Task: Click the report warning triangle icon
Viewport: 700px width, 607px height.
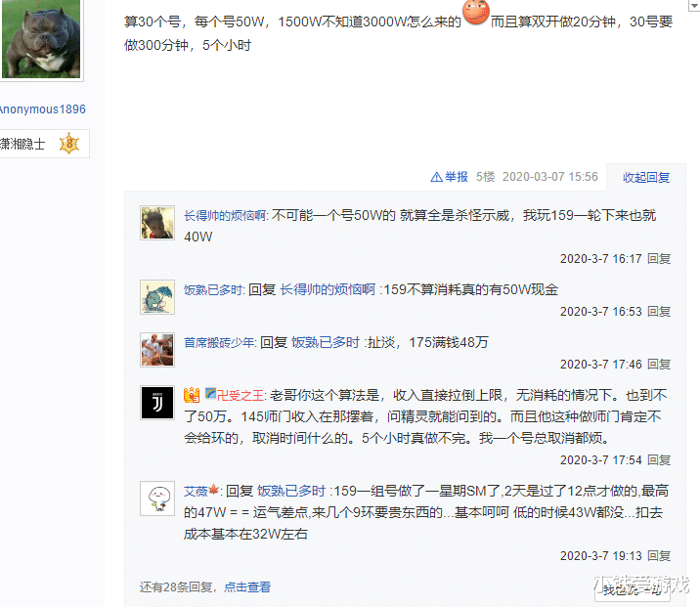Action: click(436, 177)
